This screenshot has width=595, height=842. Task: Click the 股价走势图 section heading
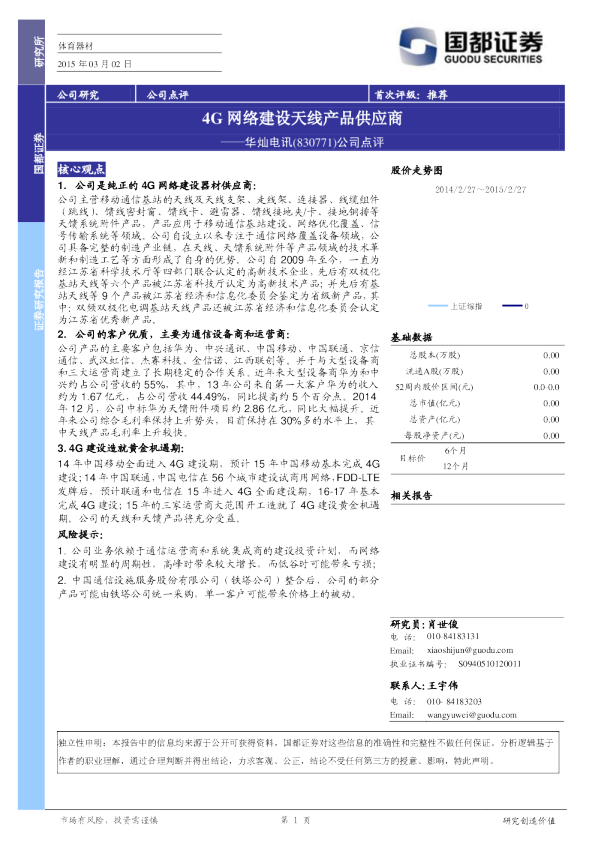pos(417,170)
